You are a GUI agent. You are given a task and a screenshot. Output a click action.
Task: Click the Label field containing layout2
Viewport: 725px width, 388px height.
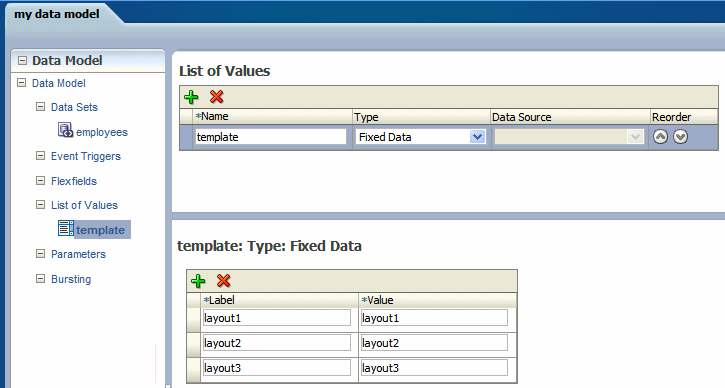point(276,343)
